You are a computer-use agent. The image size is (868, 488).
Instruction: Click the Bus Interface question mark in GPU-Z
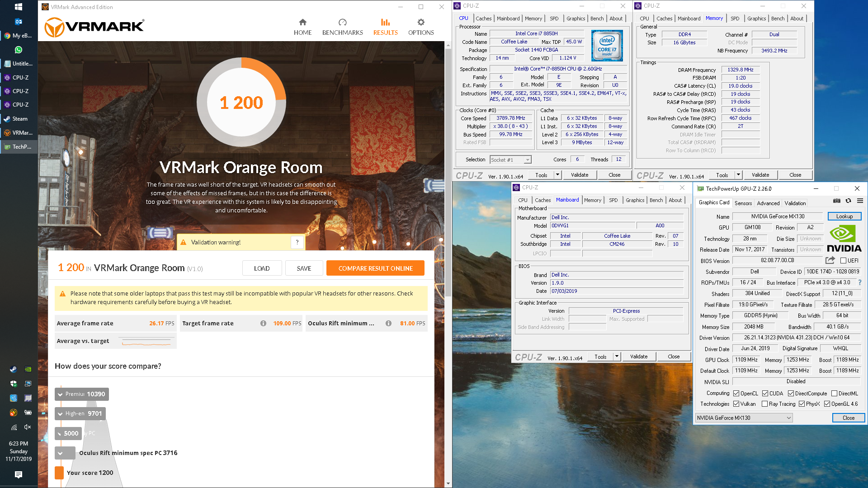click(860, 282)
